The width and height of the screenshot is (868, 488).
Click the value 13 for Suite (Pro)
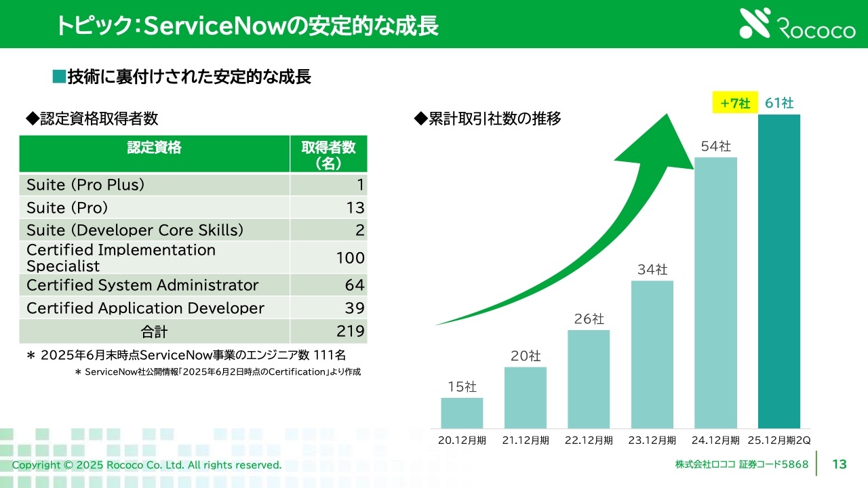[355, 207]
